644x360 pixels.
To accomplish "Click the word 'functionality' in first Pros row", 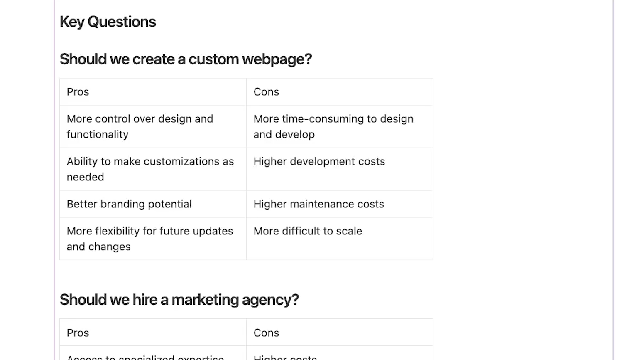I will pyautogui.click(x=98, y=134).
